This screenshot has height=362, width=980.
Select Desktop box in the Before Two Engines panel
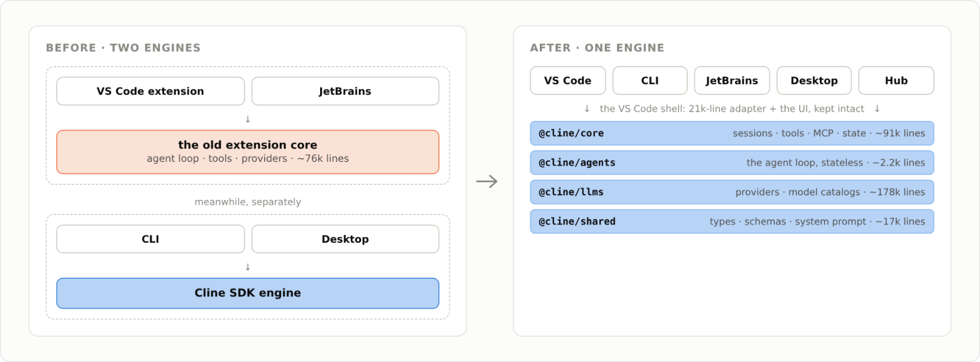[345, 239]
